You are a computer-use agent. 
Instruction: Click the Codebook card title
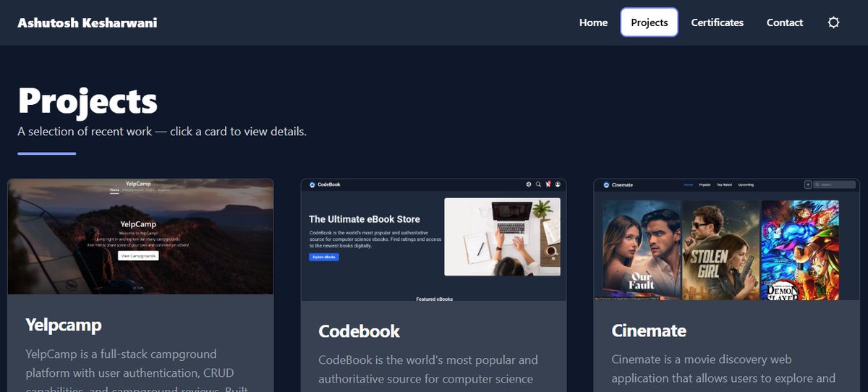pos(359,331)
